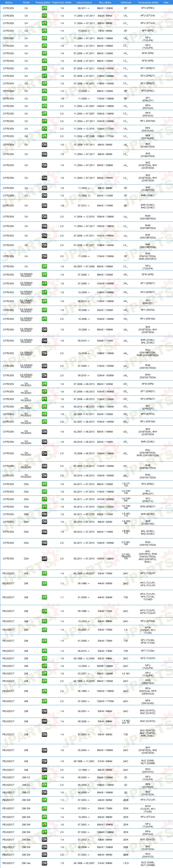Click the 206 Van model cell
This screenshot has width=173, height=868.
(x=26, y=863)
